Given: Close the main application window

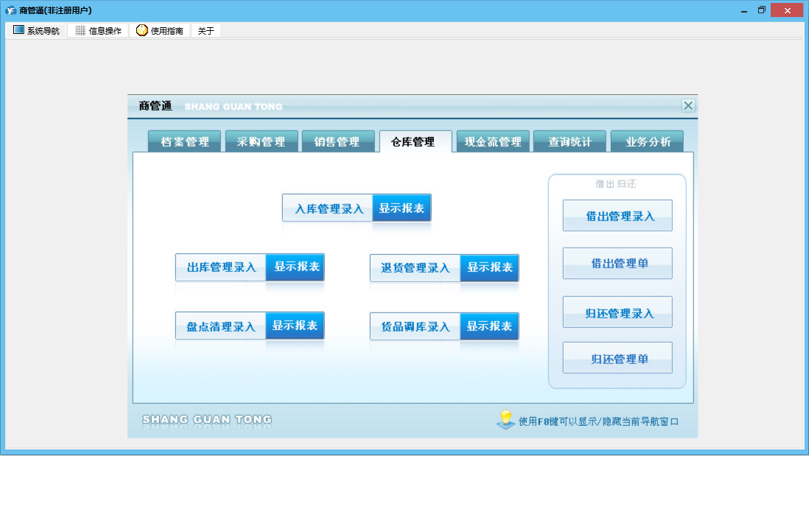Looking at the screenshot, I should tap(787, 10).
